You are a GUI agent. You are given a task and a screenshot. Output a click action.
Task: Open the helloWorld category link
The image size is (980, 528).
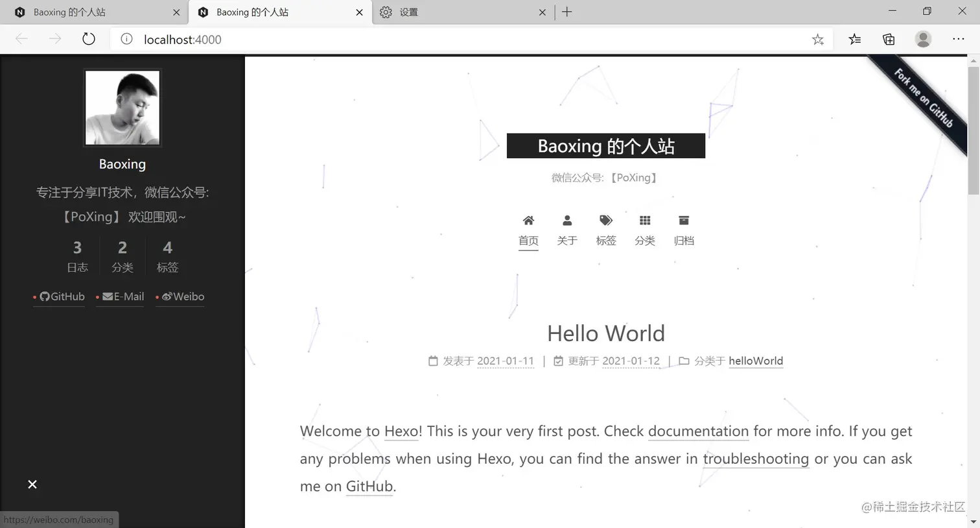[x=756, y=361]
